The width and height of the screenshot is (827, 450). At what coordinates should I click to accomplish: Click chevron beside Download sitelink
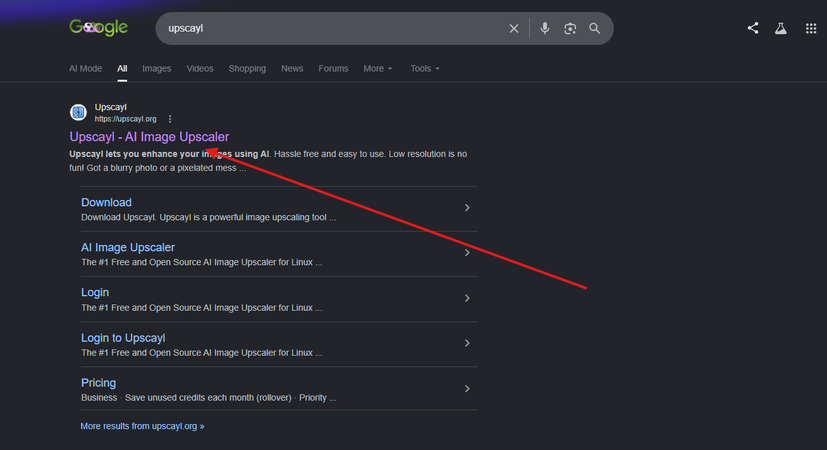pyautogui.click(x=467, y=208)
